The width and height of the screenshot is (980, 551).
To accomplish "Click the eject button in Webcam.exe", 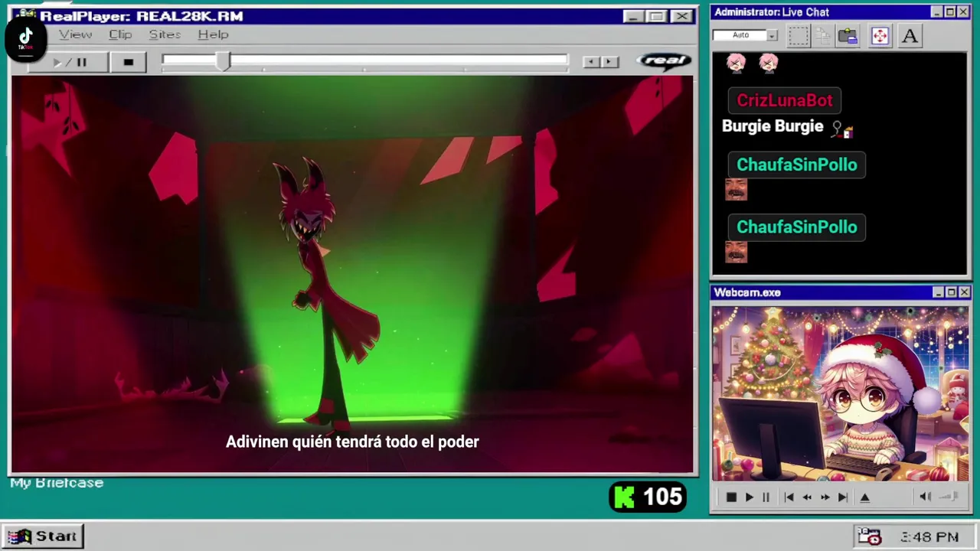I will [865, 497].
